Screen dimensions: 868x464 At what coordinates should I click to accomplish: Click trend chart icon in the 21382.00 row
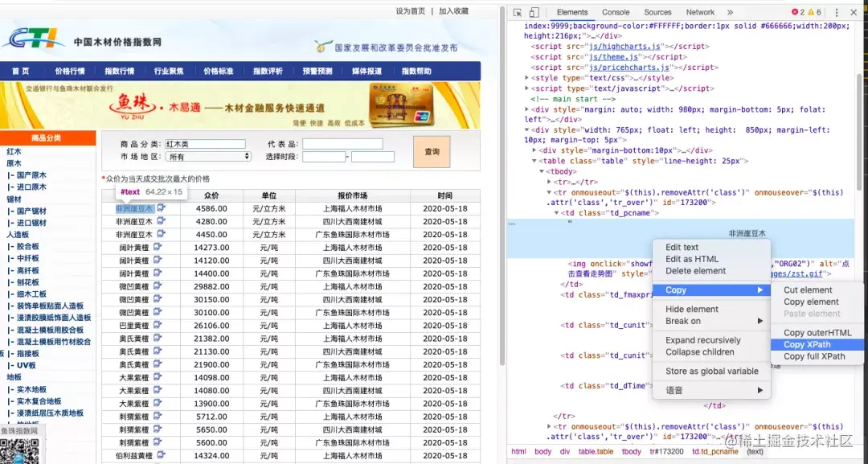point(158,338)
